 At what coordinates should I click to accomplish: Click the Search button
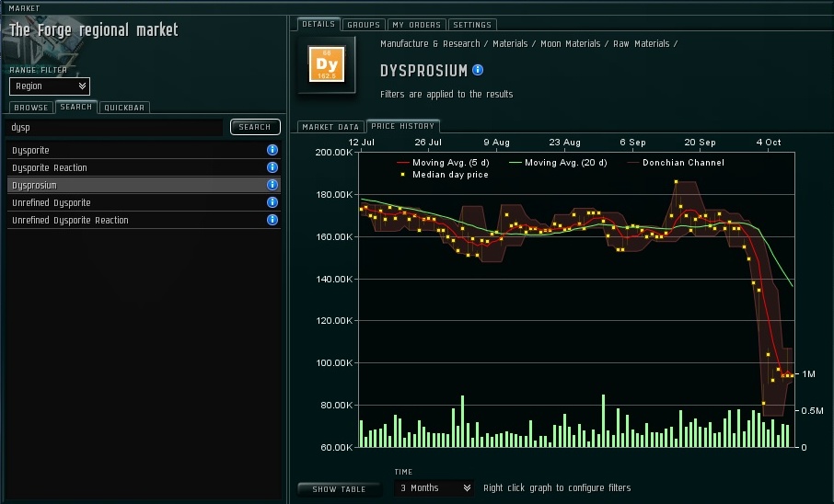pos(255,127)
